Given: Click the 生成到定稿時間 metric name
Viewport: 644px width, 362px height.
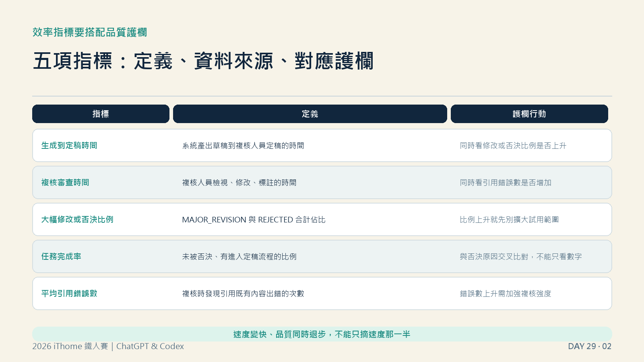Looking at the screenshot, I should (x=69, y=146).
